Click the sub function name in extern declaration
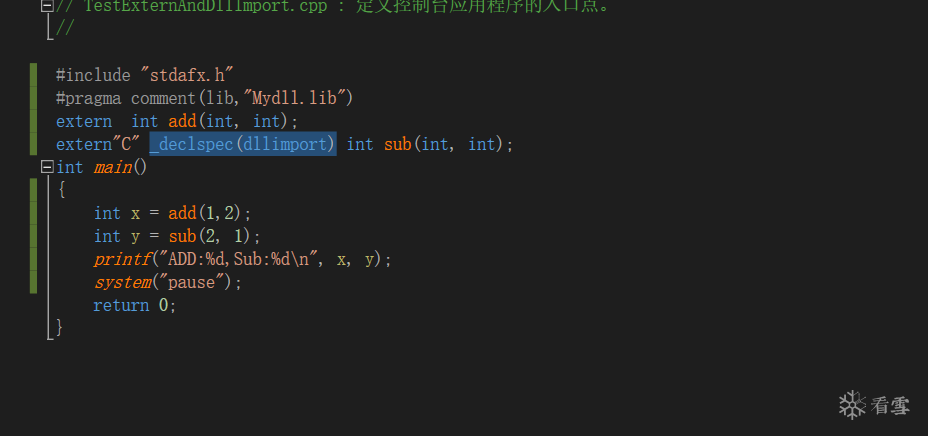This screenshot has height=436, width=928. coord(398,144)
